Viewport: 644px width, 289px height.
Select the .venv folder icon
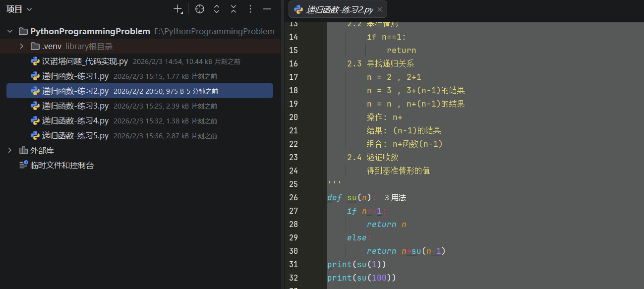pos(35,46)
